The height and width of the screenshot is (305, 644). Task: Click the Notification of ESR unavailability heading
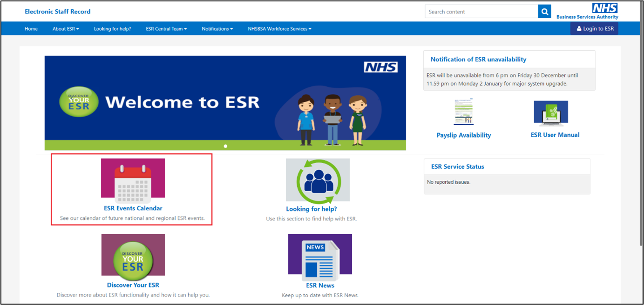pos(478,60)
